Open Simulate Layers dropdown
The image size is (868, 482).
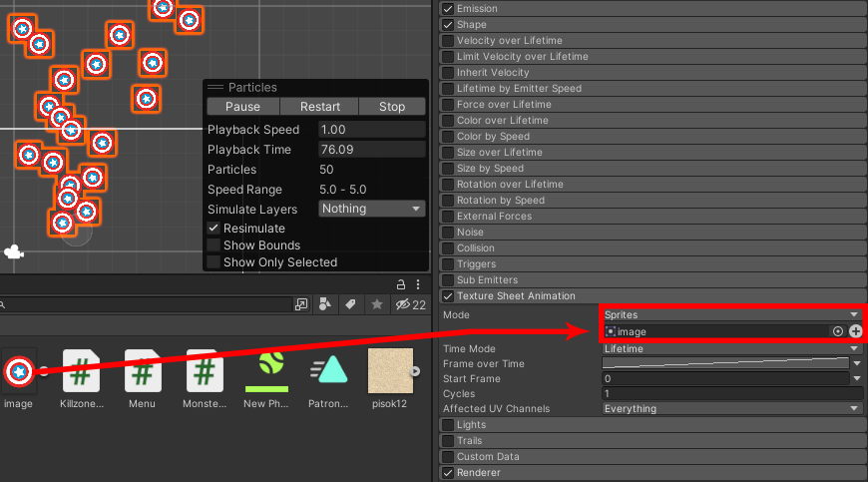[372, 209]
